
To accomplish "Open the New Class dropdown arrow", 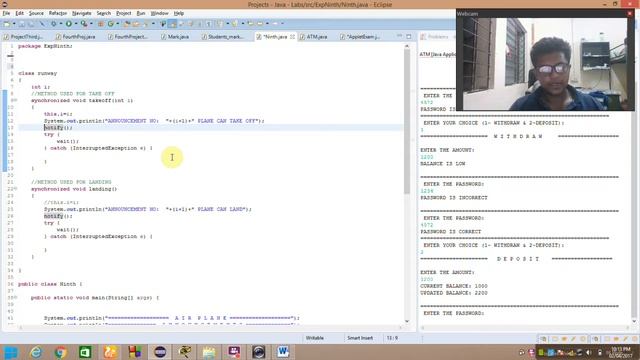I will [118, 24].
